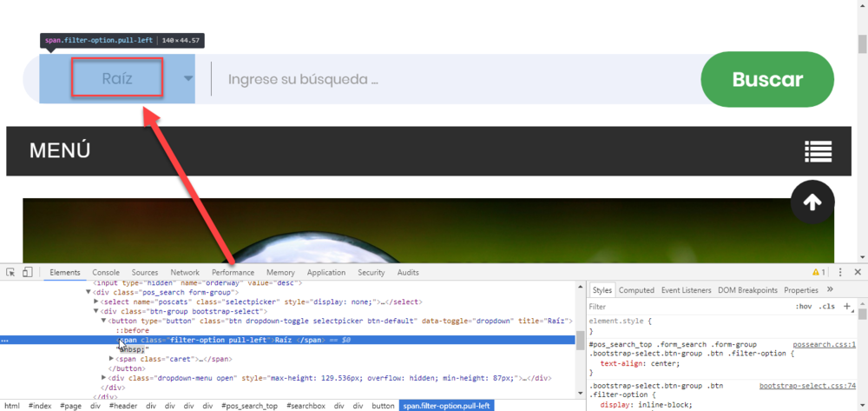This screenshot has height=411, width=868.
Task: Switch to the Elements tab
Action: point(65,273)
